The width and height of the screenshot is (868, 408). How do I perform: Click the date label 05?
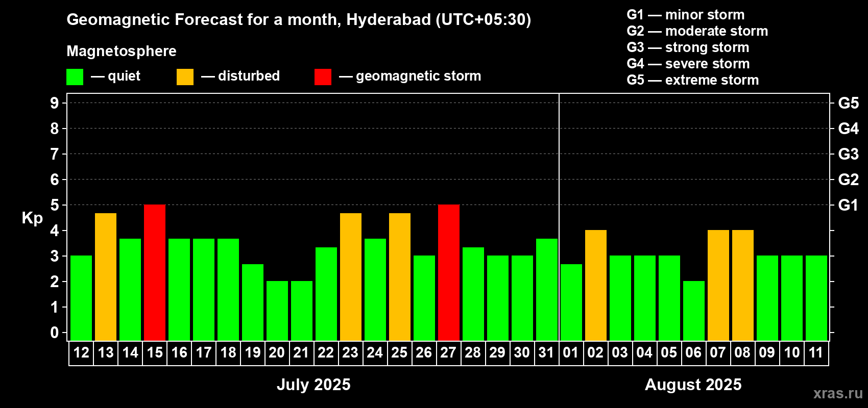pos(669,352)
